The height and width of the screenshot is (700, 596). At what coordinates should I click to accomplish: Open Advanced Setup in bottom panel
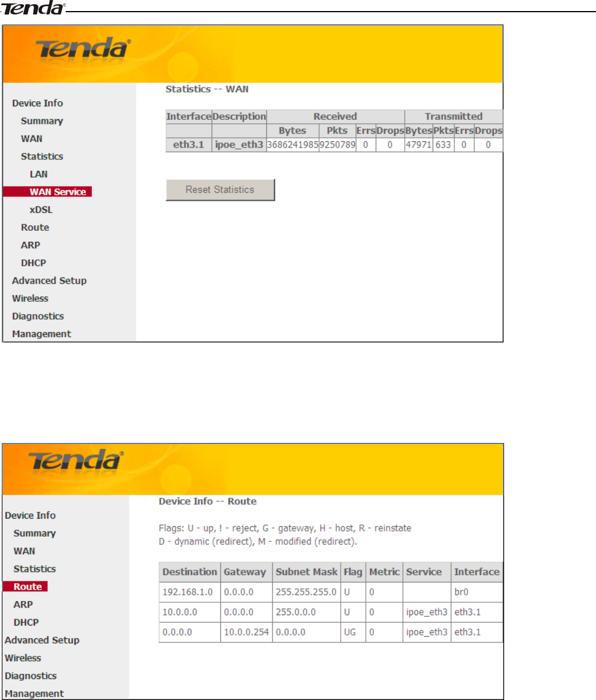(42, 640)
